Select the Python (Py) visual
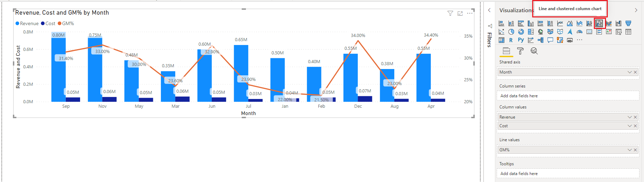Viewport: 644px width, 182px height. click(521, 40)
